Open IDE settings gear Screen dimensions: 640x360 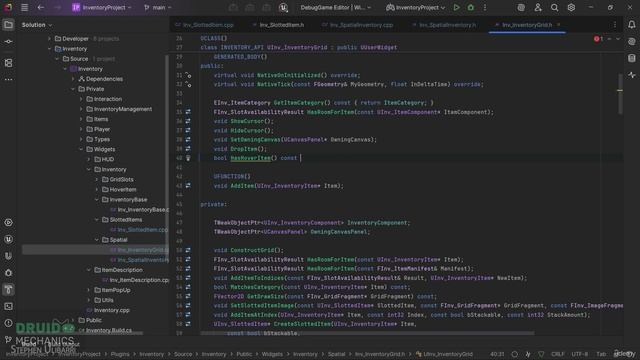click(571, 7)
